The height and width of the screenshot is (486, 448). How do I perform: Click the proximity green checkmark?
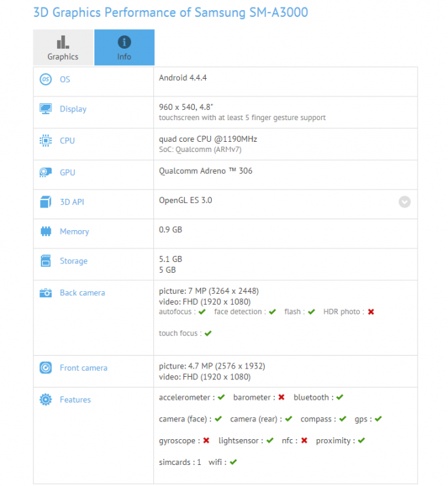click(x=362, y=441)
